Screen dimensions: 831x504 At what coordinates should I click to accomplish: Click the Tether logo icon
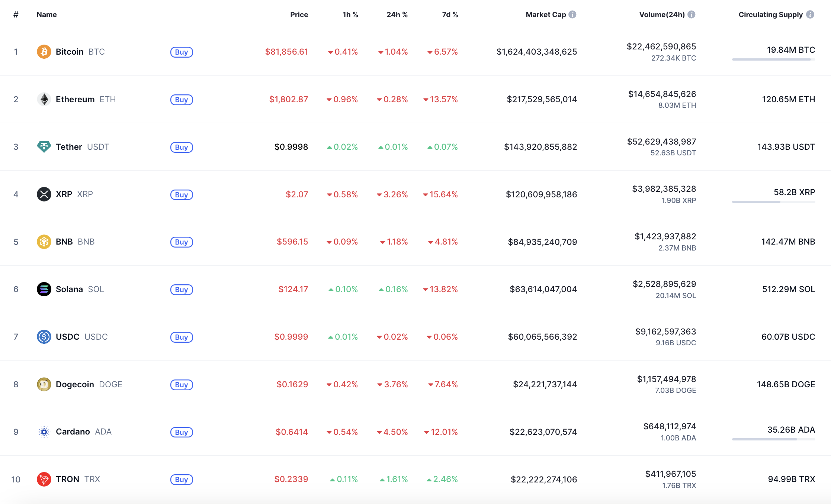pos(44,147)
